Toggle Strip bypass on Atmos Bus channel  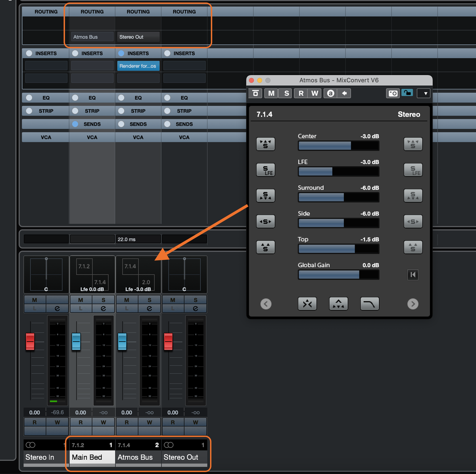[121, 111]
